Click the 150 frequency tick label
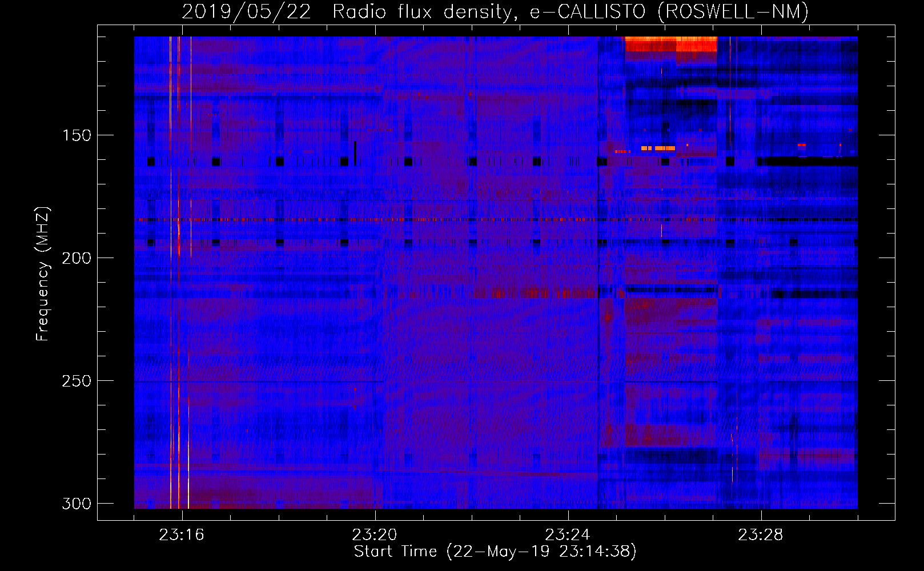This screenshot has height=571, width=924. click(x=77, y=135)
